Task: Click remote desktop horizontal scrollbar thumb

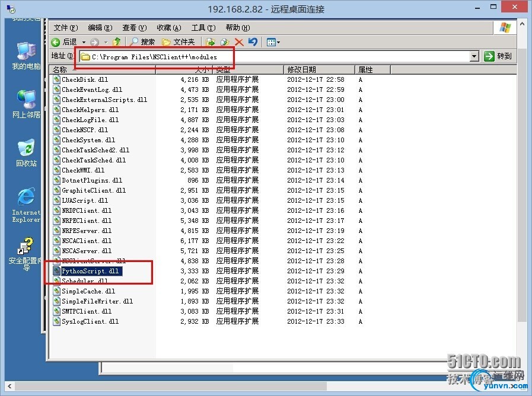Action: [x=170, y=386]
